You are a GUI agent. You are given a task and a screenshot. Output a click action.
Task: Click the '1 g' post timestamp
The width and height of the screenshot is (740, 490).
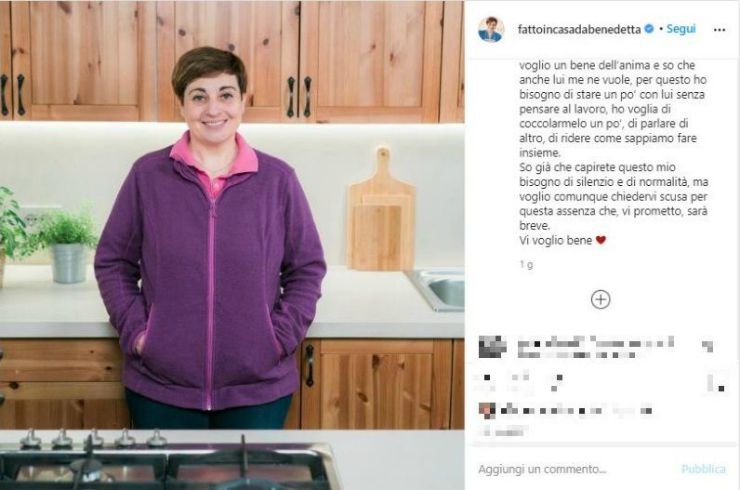click(526, 265)
